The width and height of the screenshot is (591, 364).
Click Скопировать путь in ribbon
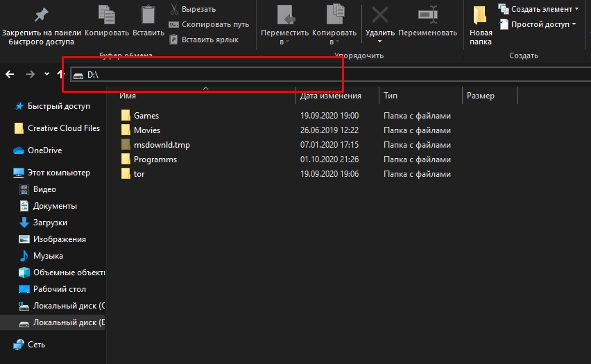coord(209,24)
